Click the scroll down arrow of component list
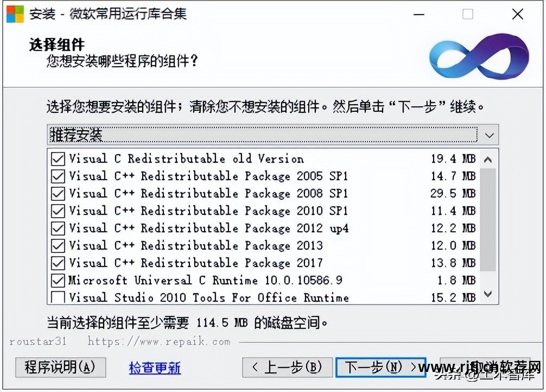Image resolution: width=546 pixels, height=392 pixels. click(x=488, y=294)
